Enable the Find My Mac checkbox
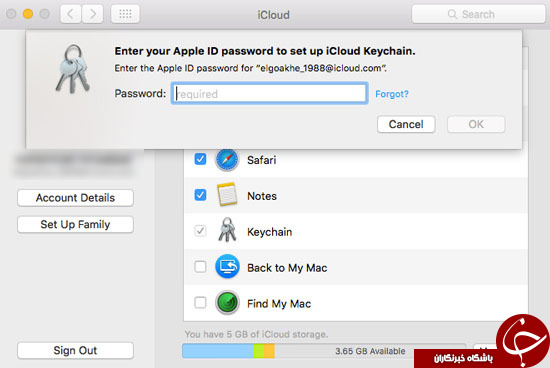 [200, 302]
